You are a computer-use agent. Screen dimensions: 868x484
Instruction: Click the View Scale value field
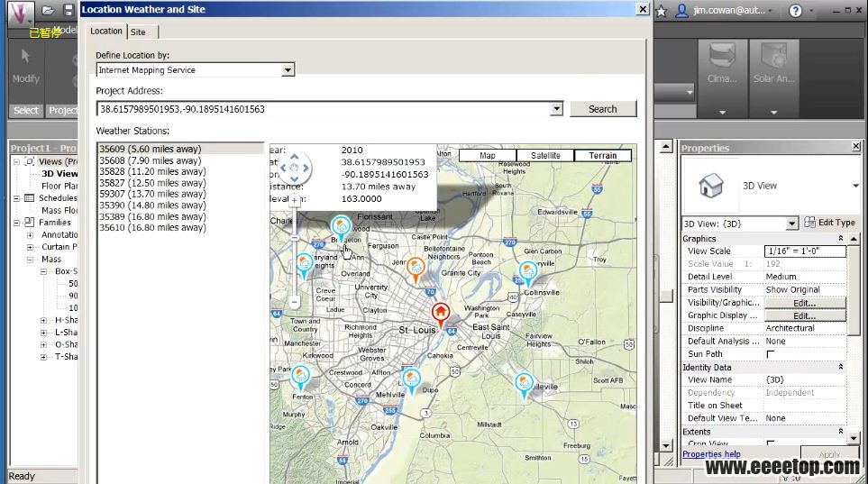point(805,251)
